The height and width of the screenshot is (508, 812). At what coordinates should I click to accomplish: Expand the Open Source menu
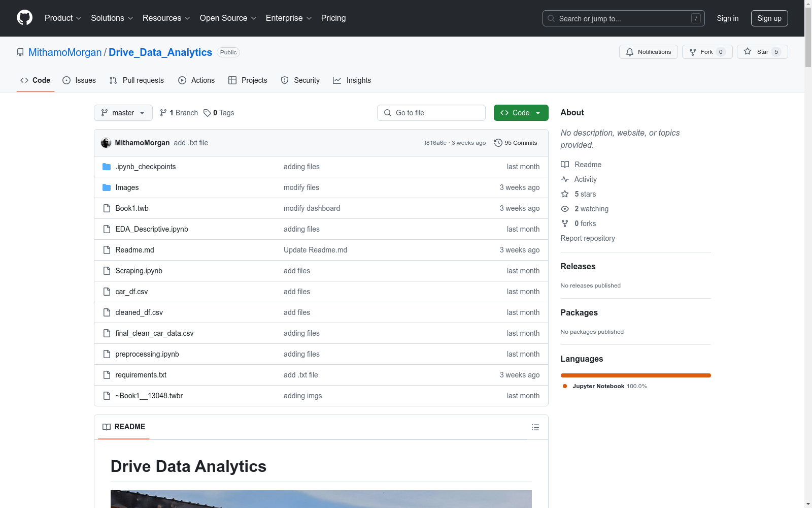(x=228, y=18)
